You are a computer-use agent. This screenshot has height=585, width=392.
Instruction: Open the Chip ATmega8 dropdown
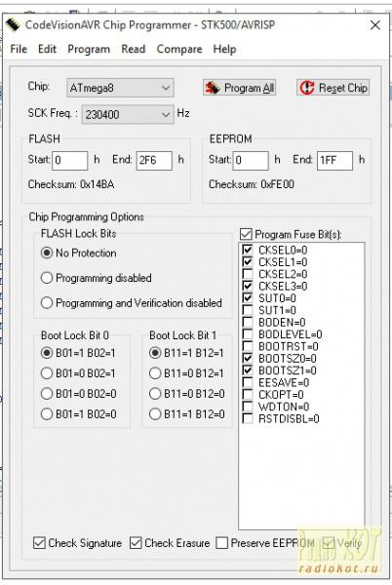pyautogui.click(x=120, y=88)
